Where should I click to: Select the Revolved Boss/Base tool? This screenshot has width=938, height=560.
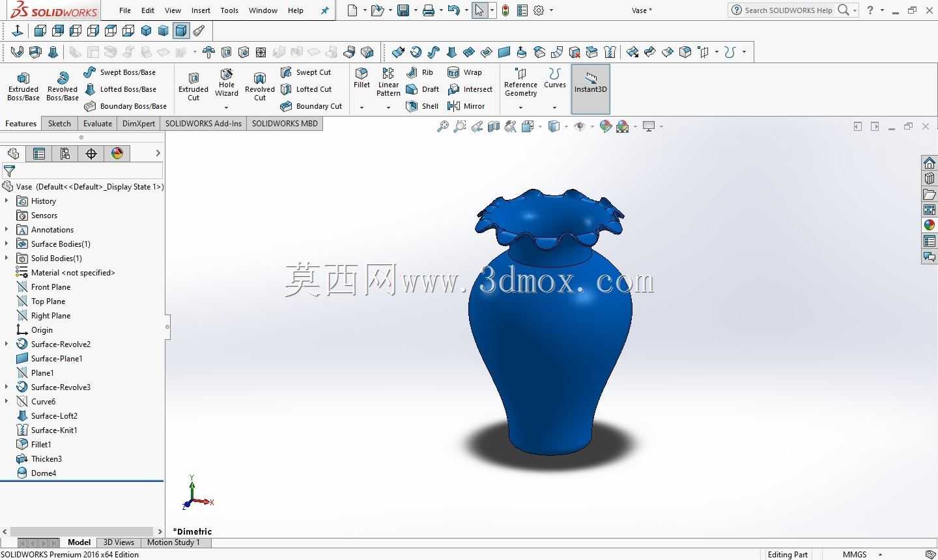point(63,86)
